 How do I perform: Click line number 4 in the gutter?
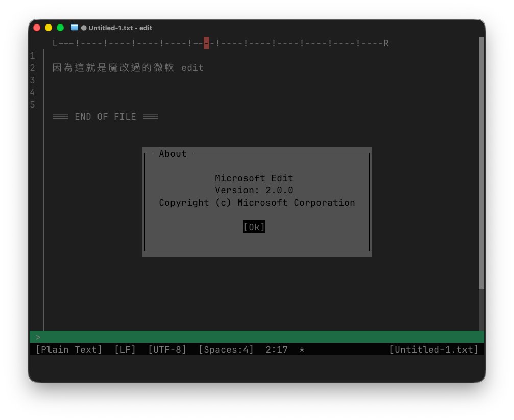coord(33,92)
